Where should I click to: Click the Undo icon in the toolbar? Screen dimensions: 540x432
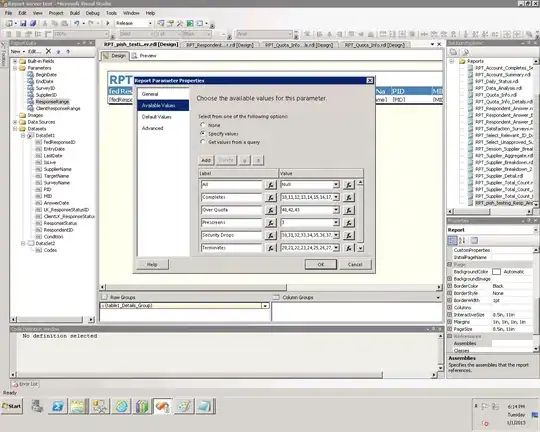(x=76, y=23)
